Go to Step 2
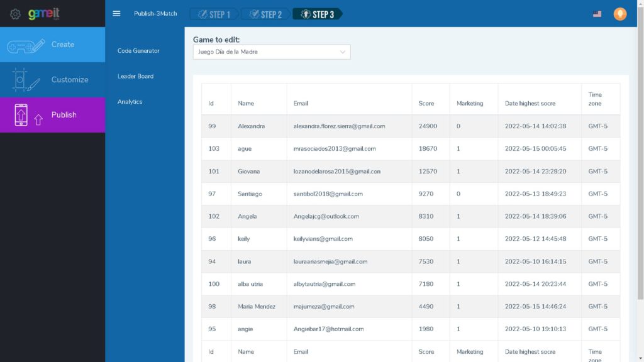The height and width of the screenshot is (362, 644). [x=265, y=14]
